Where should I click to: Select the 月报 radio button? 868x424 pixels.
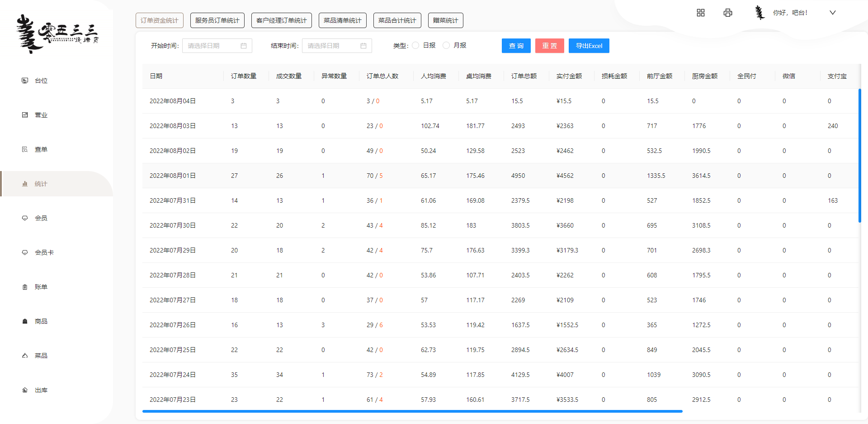446,45
